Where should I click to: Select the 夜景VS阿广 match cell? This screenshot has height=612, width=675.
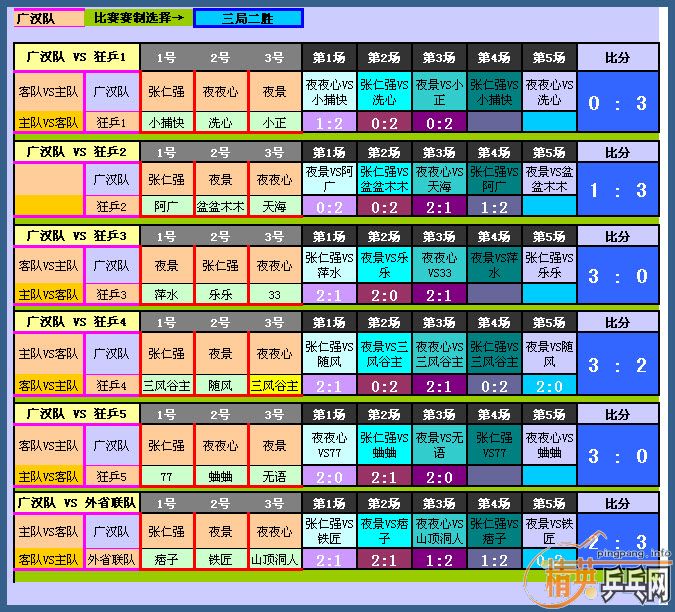point(329,179)
